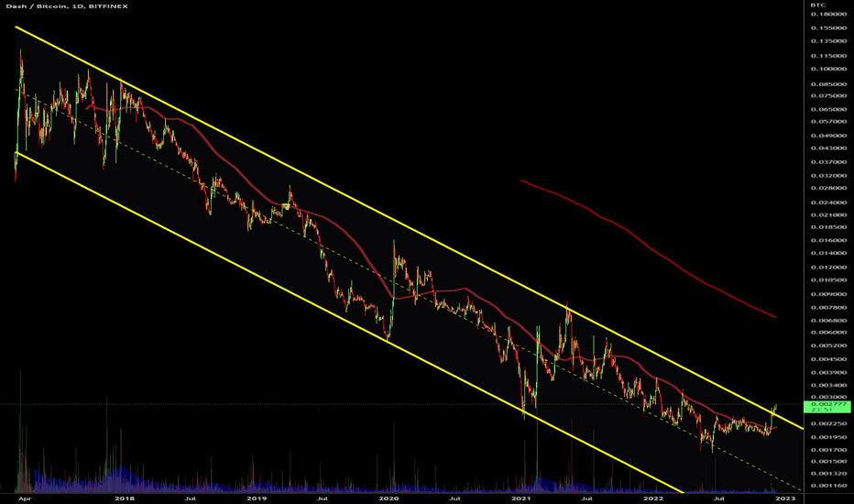This screenshot has height=504, width=854.
Task: Click price axis value 0.180000
Action: click(828, 14)
